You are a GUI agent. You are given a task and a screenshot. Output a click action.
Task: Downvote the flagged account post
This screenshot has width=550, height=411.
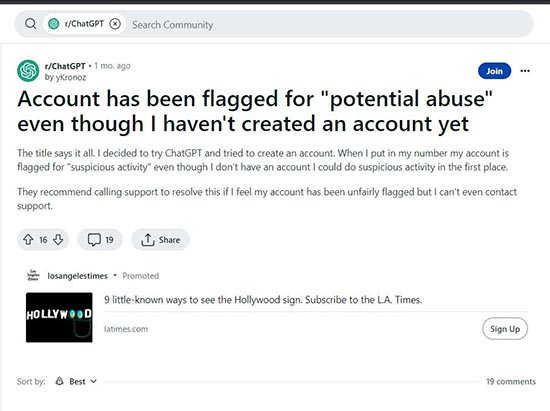pos(58,240)
